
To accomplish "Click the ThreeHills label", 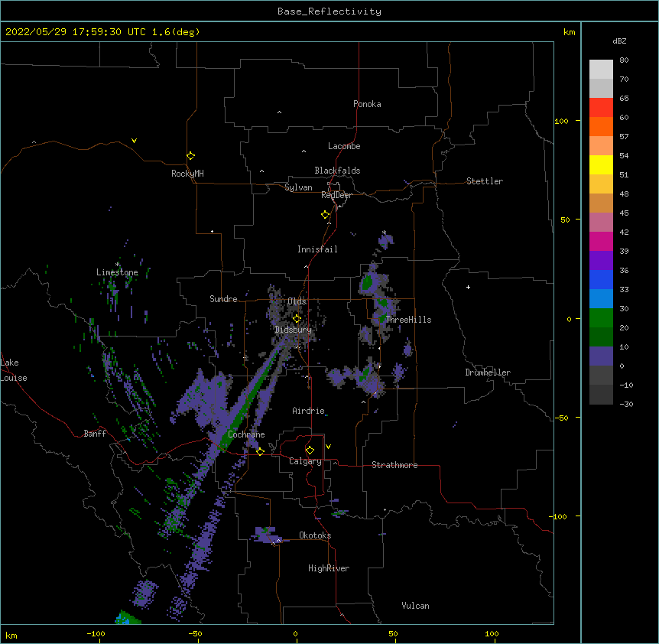I will tap(408, 320).
